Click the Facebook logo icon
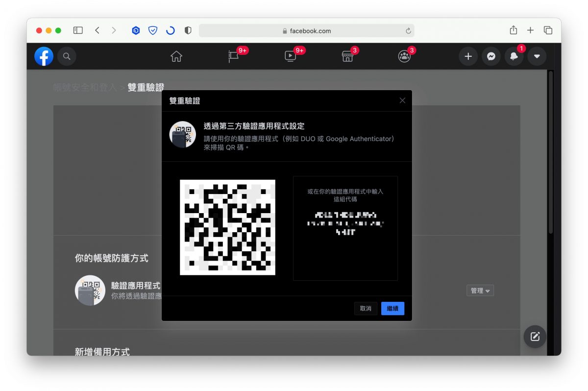This screenshot has height=391, width=588. [44, 56]
